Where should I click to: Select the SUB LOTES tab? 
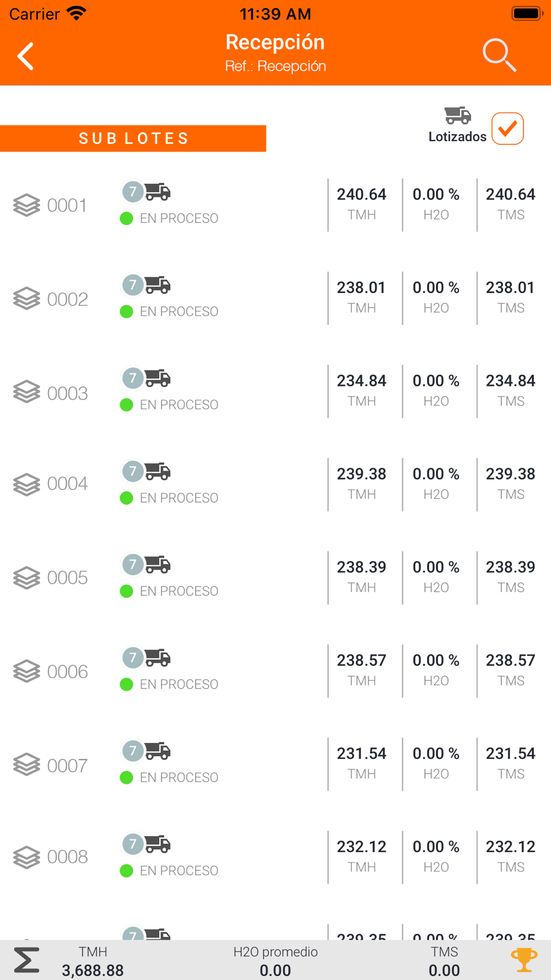tap(133, 138)
